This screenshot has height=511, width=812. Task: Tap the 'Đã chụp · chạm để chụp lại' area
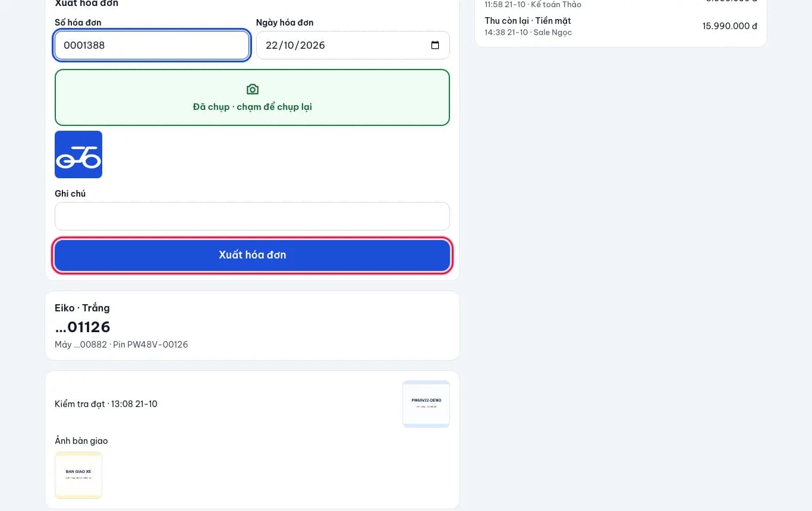(x=252, y=97)
